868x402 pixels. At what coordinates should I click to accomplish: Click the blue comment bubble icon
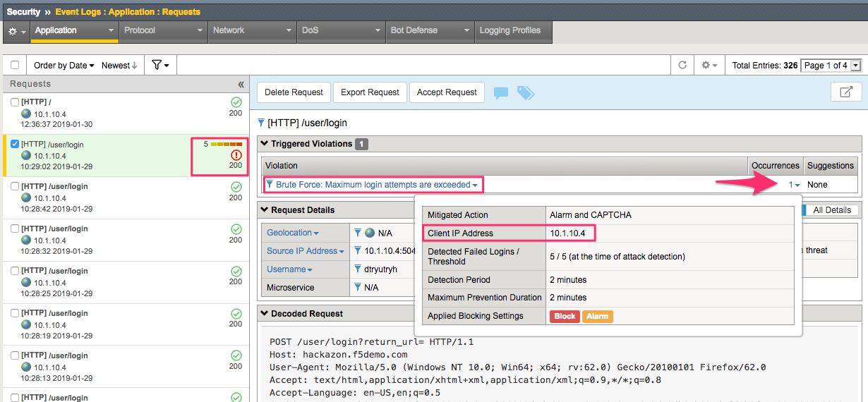pyautogui.click(x=501, y=93)
